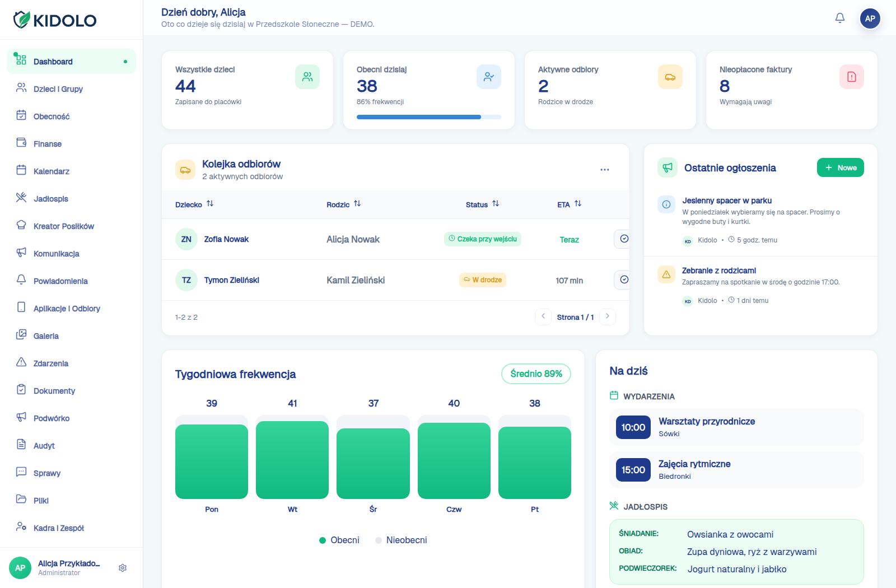Click the Wednesday (Śr) attendance bar
Screen dimensions: 896x588
373,463
